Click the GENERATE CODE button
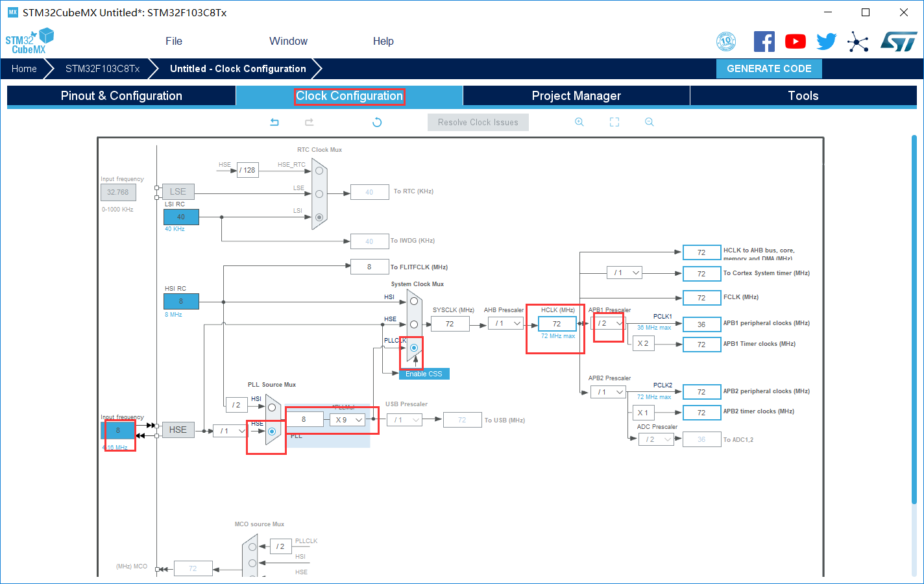 point(769,69)
